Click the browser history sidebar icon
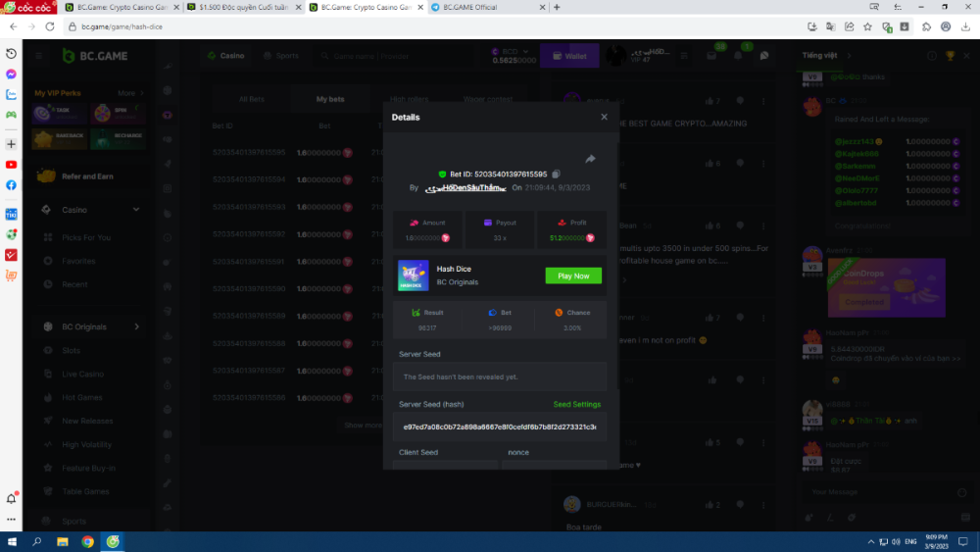 click(x=11, y=54)
